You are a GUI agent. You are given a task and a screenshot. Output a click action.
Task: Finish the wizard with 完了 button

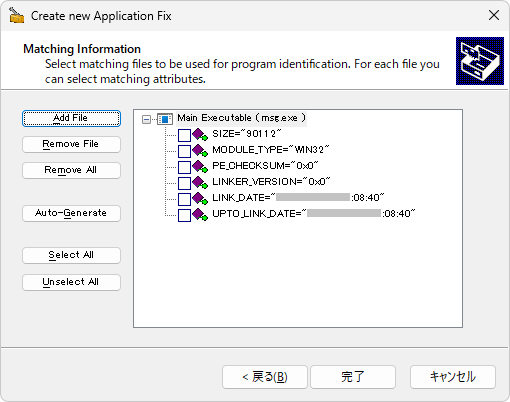click(353, 377)
